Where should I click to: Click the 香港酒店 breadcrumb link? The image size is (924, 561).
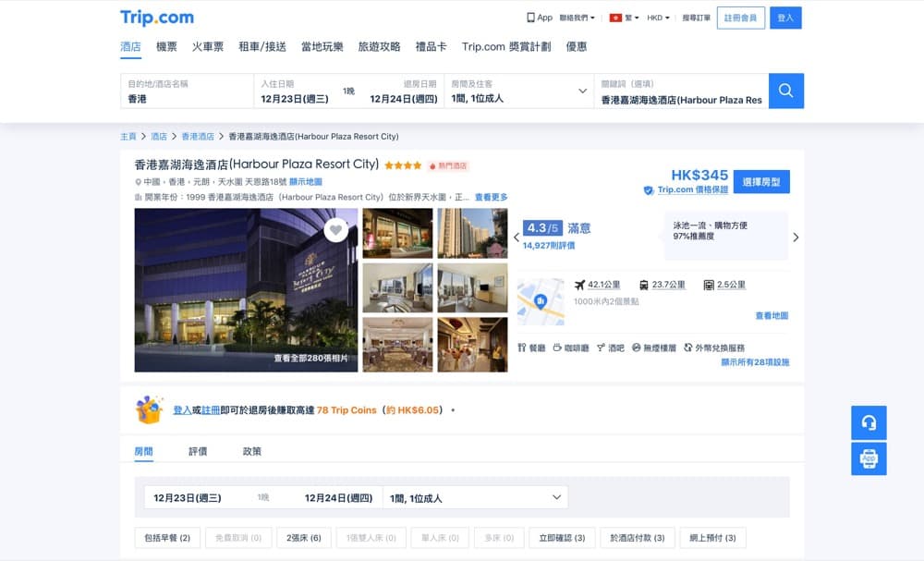tap(198, 137)
